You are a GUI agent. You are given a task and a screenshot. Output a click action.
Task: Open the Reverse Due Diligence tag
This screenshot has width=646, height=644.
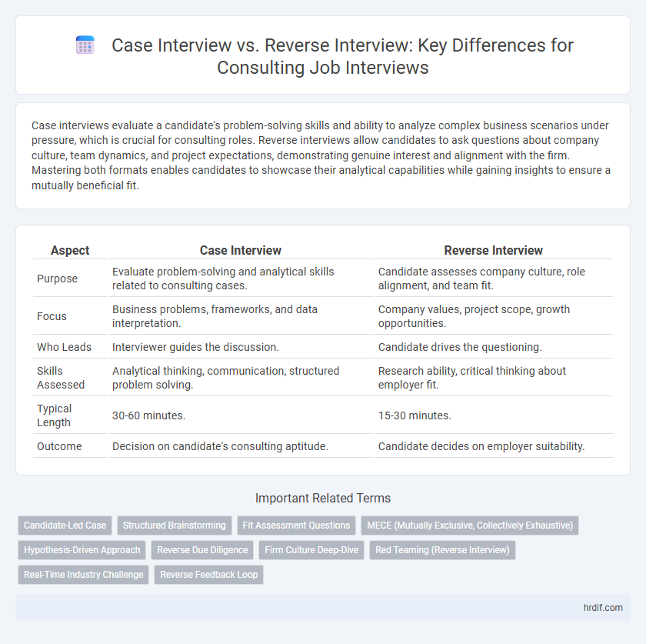202,550
